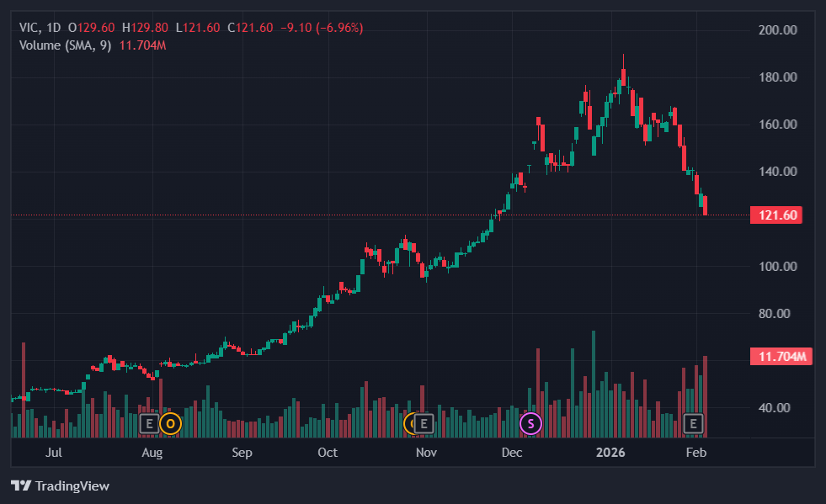
Task: Click the purple S split marker
Action: 531,423
